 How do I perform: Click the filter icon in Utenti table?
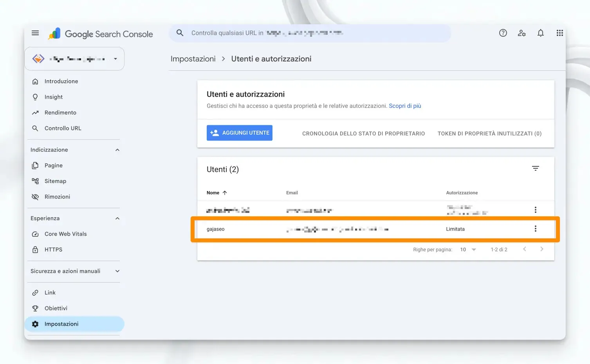point(536,168)
